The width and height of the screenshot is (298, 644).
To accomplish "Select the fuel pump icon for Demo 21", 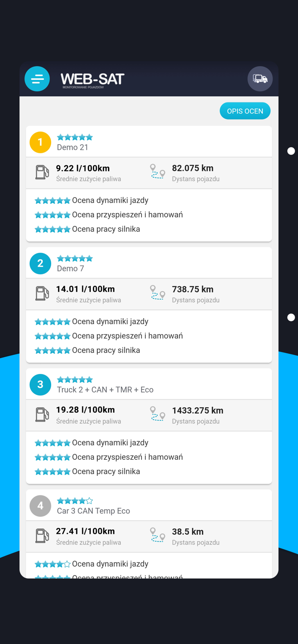I will tap(42, 172).
